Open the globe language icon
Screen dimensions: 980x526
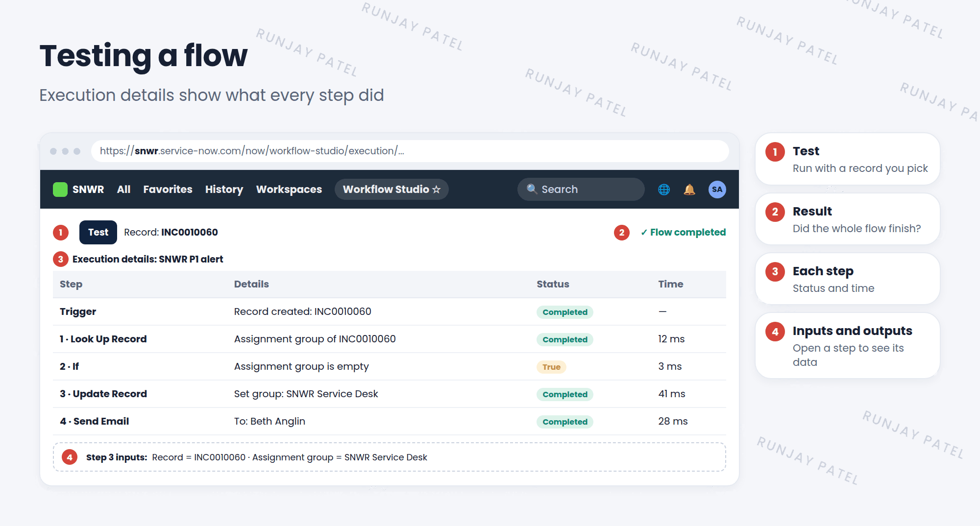664,190
